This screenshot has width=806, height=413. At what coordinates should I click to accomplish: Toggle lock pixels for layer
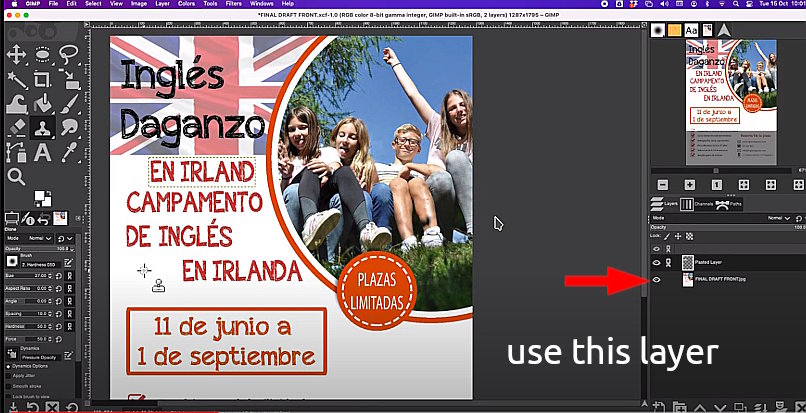[x=667, y=237]
